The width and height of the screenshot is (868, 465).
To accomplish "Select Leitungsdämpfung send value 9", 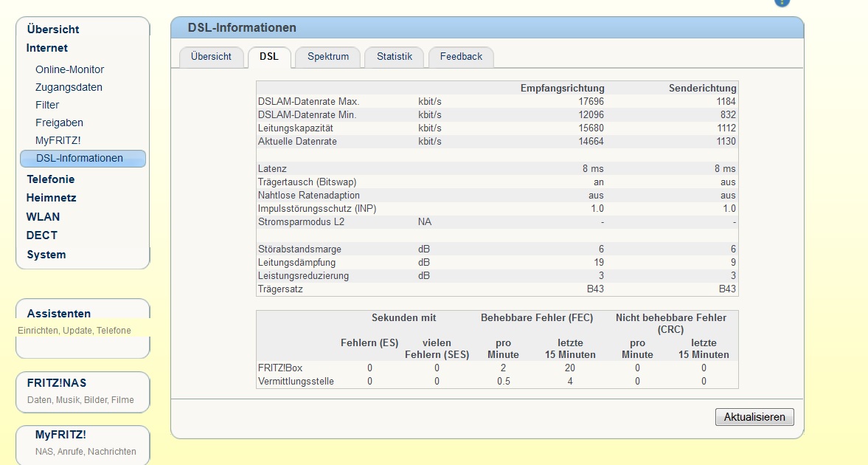I will coord(733,262).
